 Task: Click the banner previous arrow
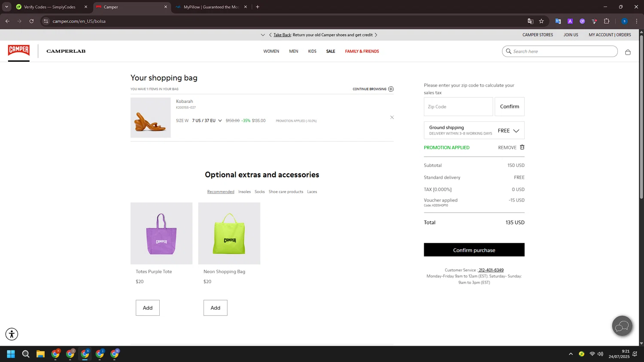270,35
